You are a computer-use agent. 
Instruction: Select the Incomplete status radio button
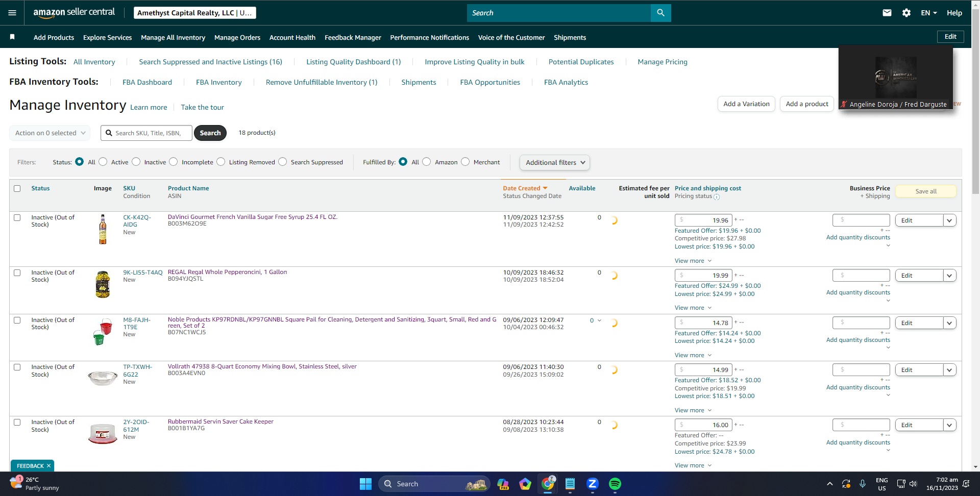(174, 162)
